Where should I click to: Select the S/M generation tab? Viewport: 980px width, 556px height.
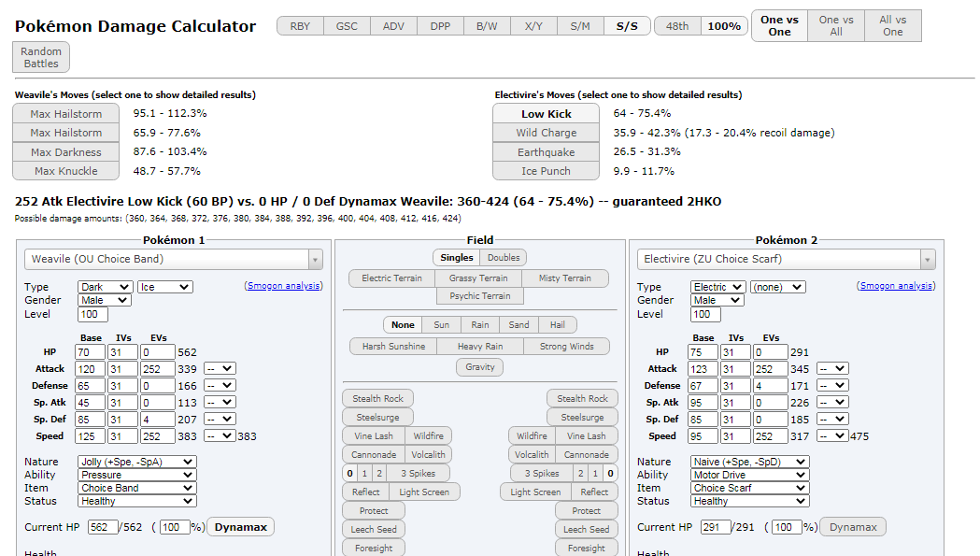[580, 26]
